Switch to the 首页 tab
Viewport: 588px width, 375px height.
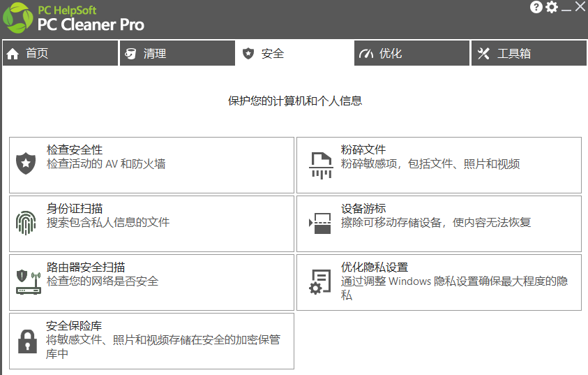(61, 53)
